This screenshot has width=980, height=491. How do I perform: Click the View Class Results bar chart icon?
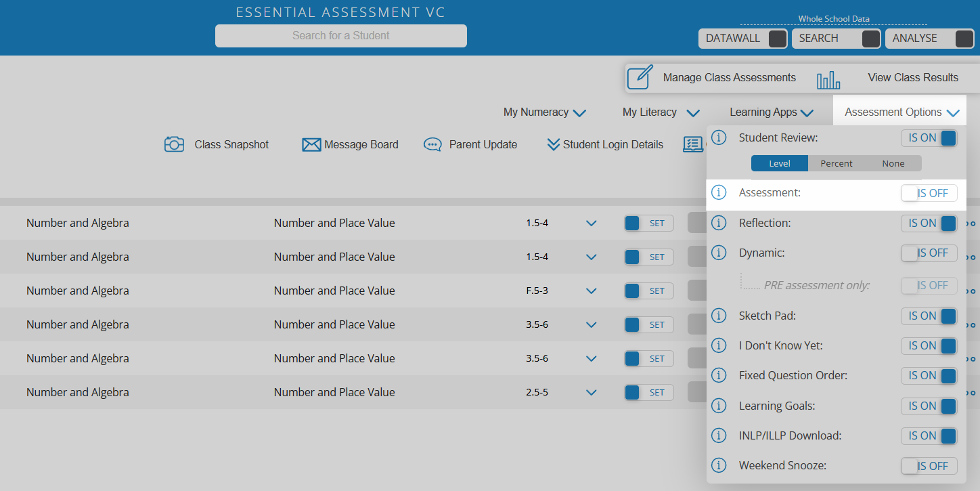coord(828,81)
